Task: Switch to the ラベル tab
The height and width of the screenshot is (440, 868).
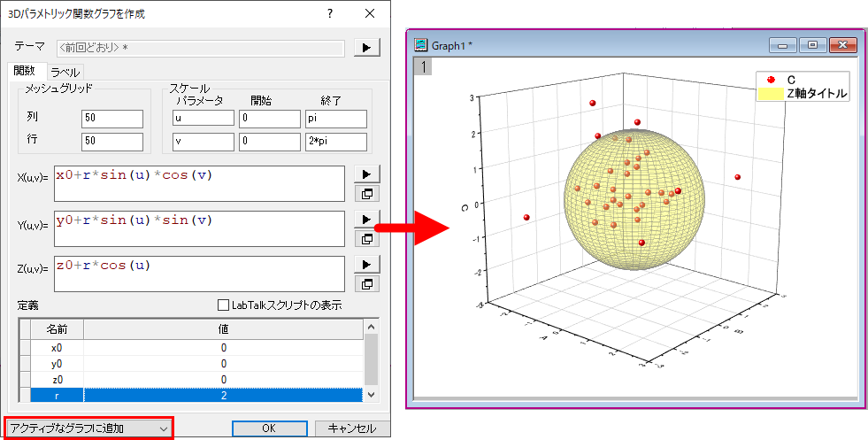Action: (65, 72)
